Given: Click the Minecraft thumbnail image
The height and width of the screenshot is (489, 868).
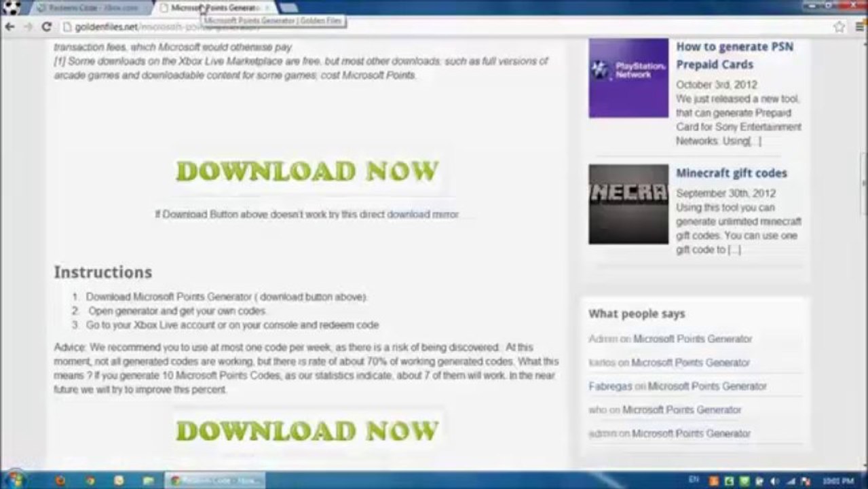Looking at the screenshot, I should click(x=628, y=204).
